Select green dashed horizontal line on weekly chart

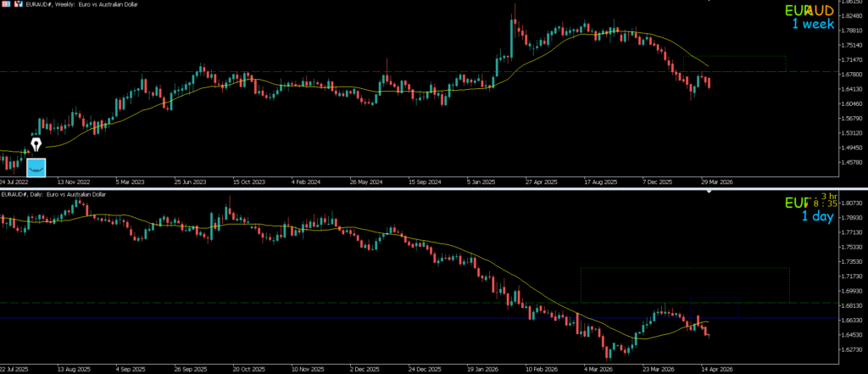tap(254, 72)
